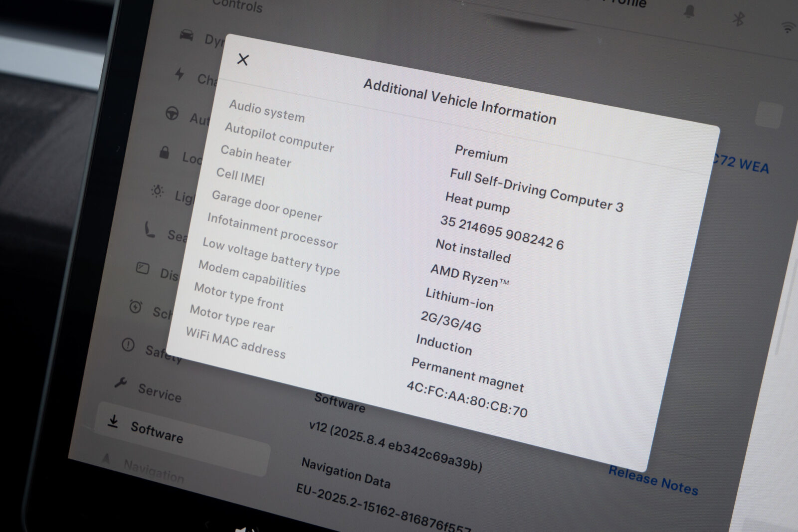Tap the Display screen icon
Viewport: 798px width, 532px height.
click(143, 268)
